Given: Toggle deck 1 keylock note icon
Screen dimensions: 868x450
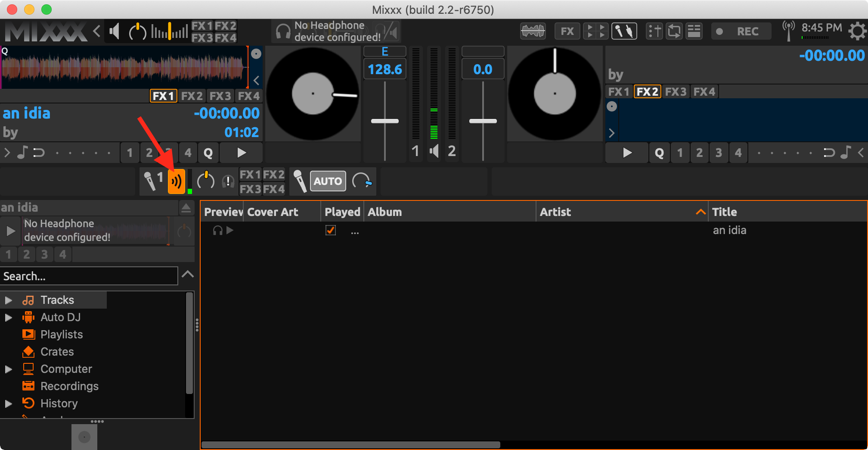Looking at the screenshot, I should tap(22, 153).
